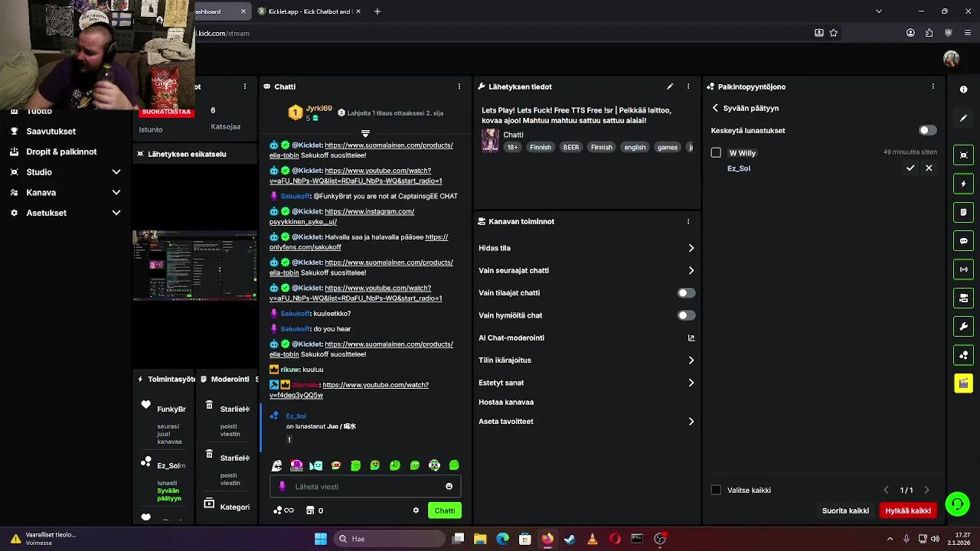
Task: Click Hostaa kanavaa option
Action: pos(506,402)
